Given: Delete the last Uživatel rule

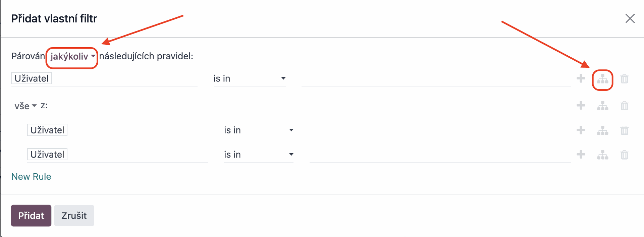Looking at the screenshot, I should click(624, 155).
